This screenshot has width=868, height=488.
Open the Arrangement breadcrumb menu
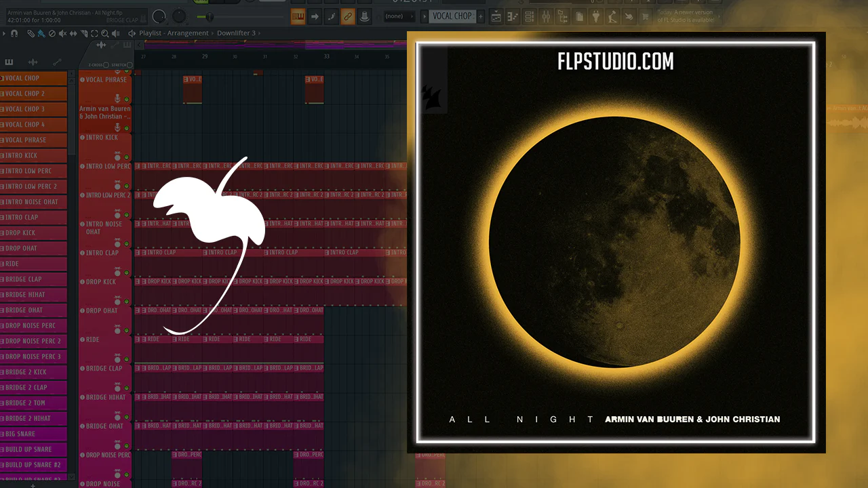(189, 33)
